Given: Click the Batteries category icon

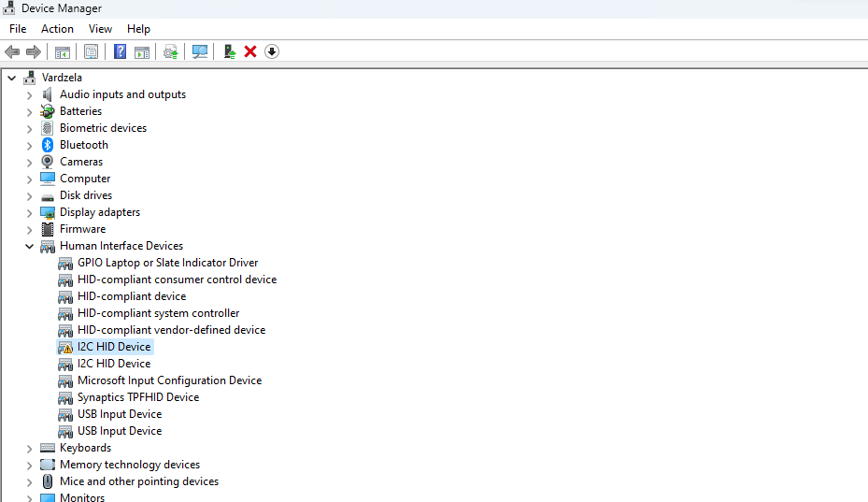Looking at the screenshot, I should 48,111.
